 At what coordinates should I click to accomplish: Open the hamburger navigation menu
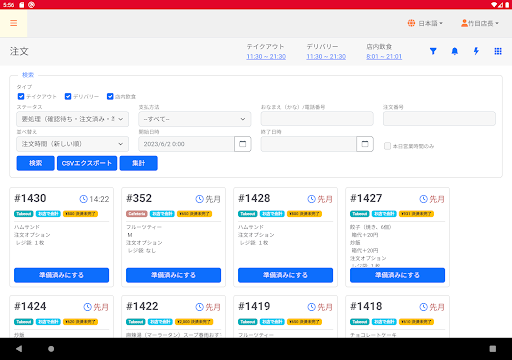14,23
